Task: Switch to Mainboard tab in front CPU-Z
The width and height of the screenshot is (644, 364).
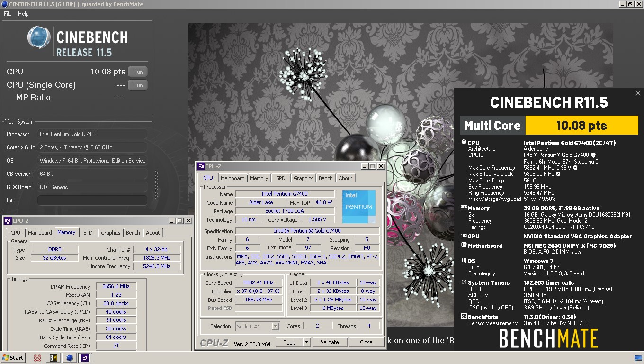Action: coord(233,178)
